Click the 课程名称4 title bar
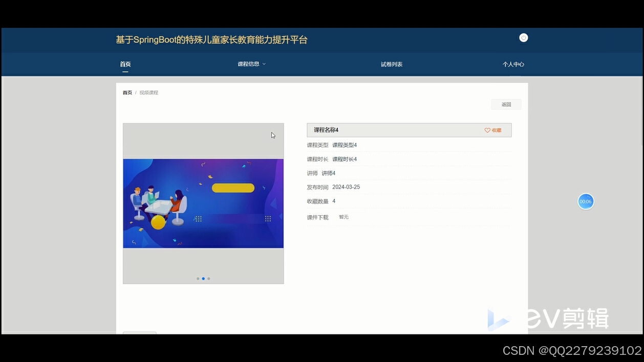644x362 pixels. coord(326,130)
